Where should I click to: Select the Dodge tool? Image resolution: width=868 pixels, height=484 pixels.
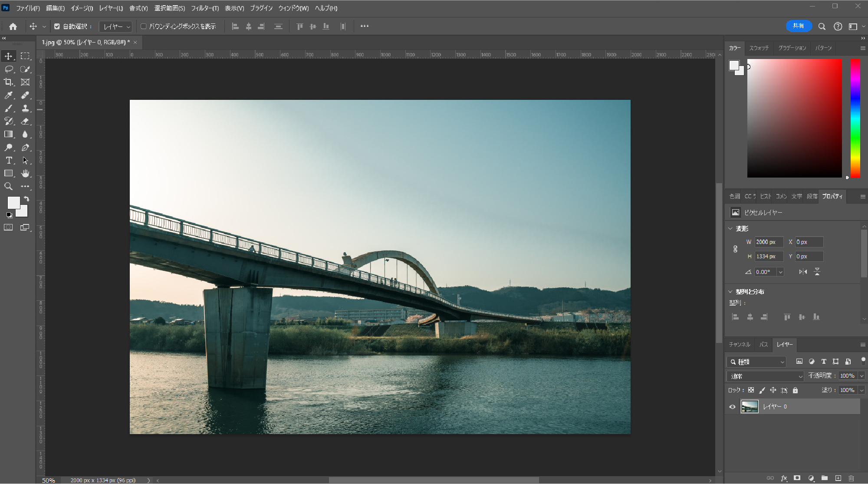pyautogui.click(x=9, y=147)
